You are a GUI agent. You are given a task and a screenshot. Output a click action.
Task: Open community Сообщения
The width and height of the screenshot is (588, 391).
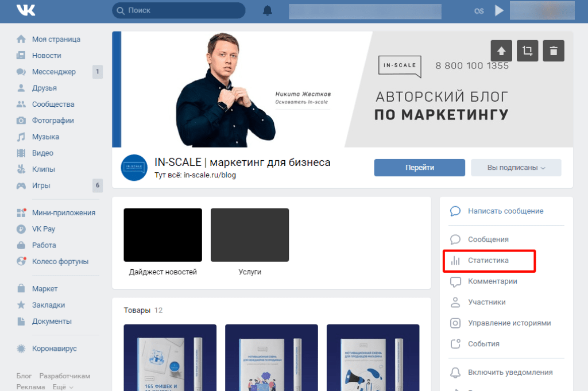pos(488,239)
